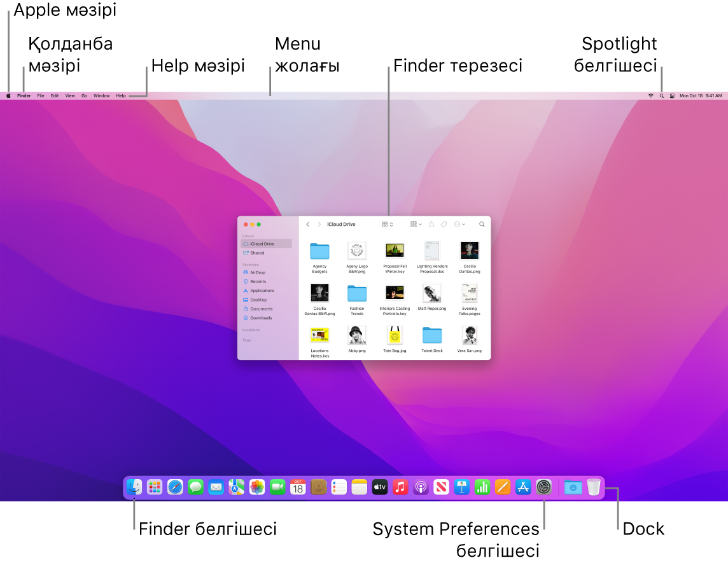Open the Group By dropdown in Finder toolbar
This screenshot has height=565, width=728.
tap(416, 224)
